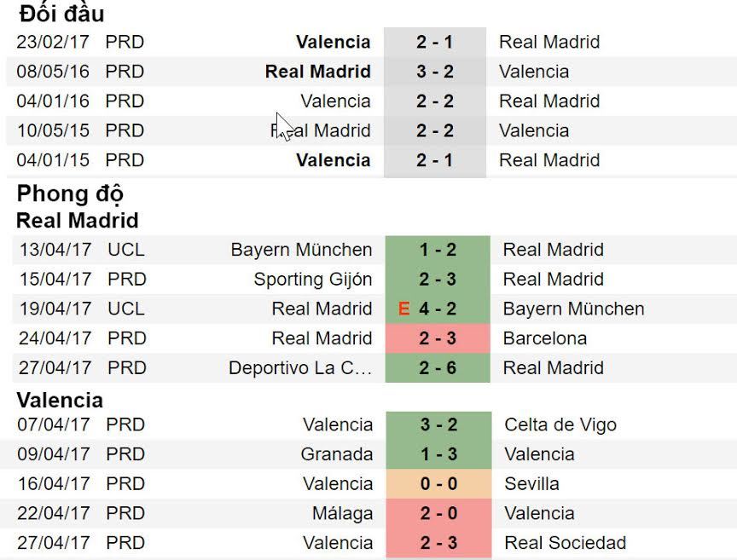
Task: Open the Real Sociedad team link
Action: coord(566,543)
